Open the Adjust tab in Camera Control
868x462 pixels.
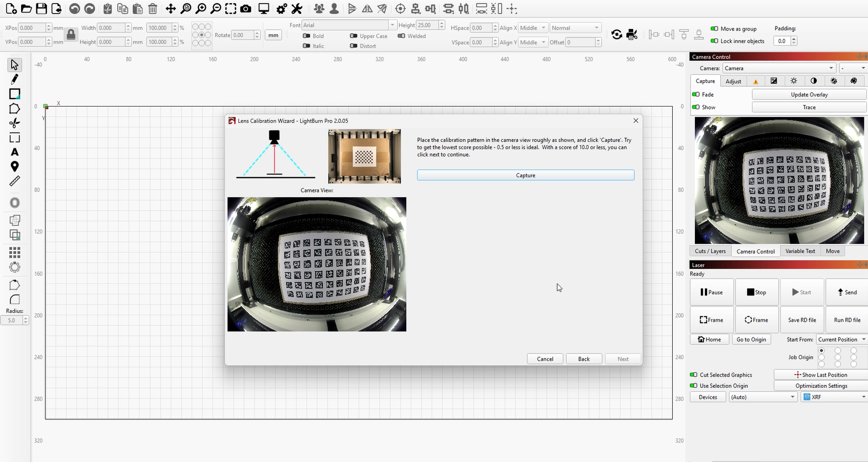733,81
